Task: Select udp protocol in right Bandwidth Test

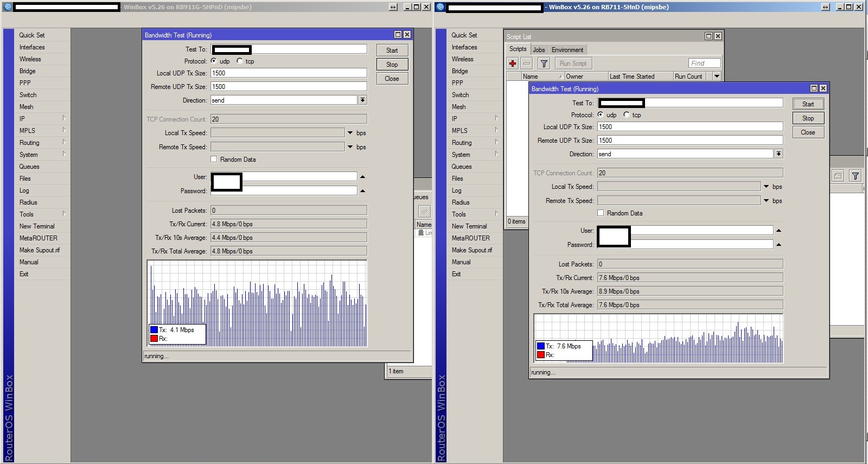Action: click(601, 115)
